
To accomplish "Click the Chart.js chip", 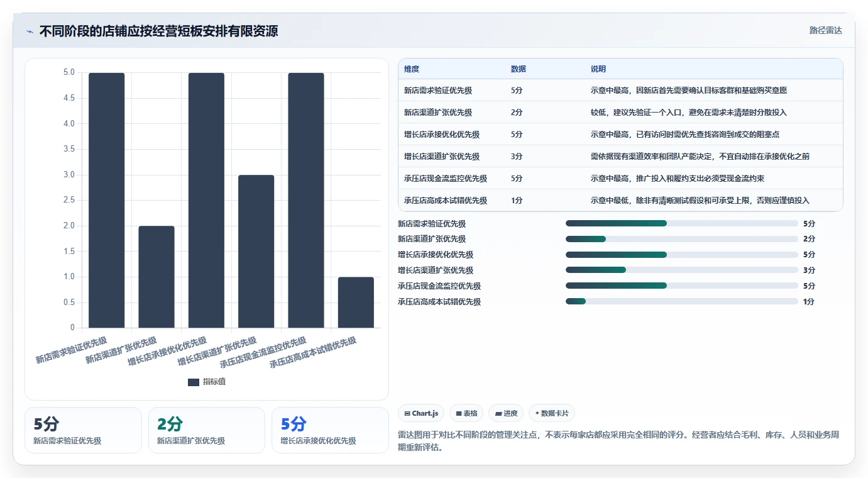I will pyautogui.click(x=421, y=413).
